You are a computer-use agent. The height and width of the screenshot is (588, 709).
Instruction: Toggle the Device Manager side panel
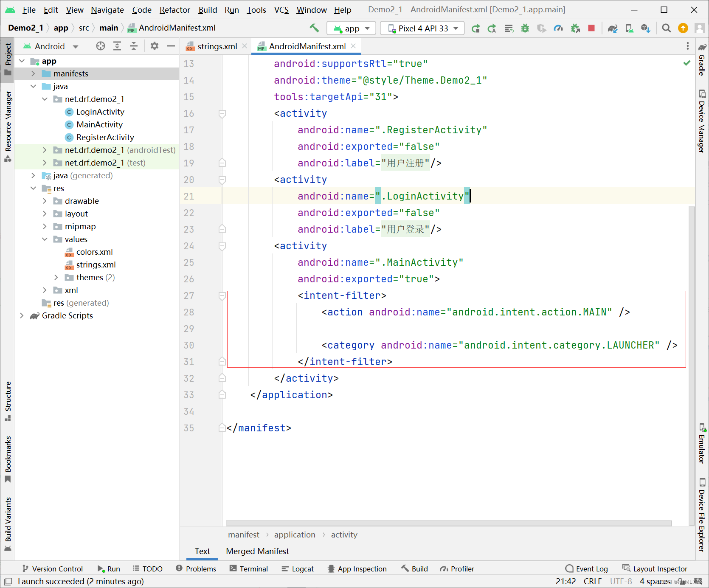(701, 123)
